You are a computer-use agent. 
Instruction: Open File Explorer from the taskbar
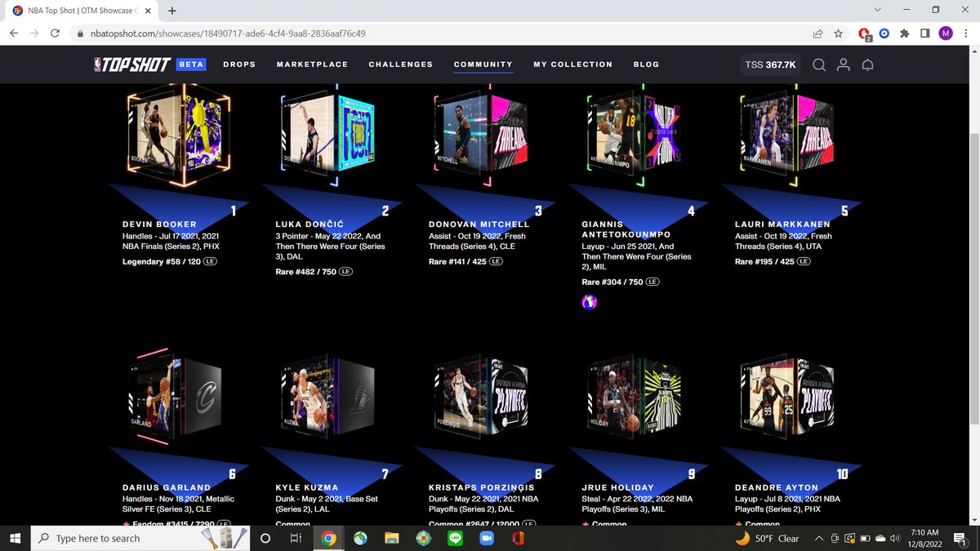pos(391,539)
